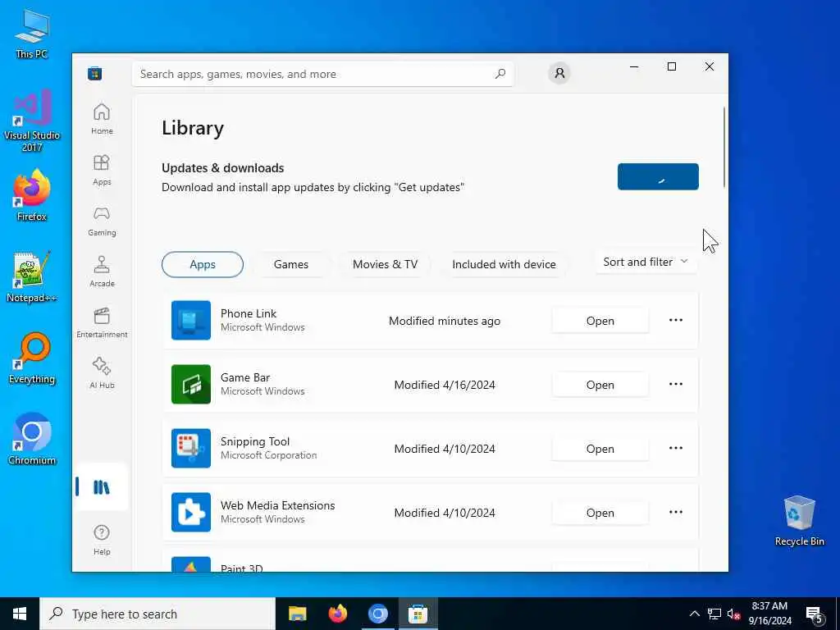The image size is (840, 630).
Task: Select the Library icon in sidebar
Action: click(x=101, y=487)
